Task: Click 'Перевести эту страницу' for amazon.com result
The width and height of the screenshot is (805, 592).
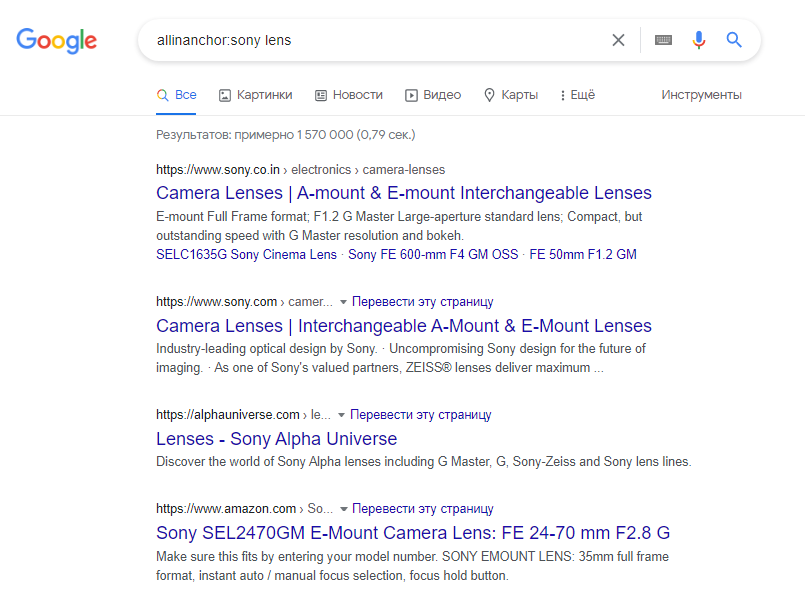Action: point(423,509)
